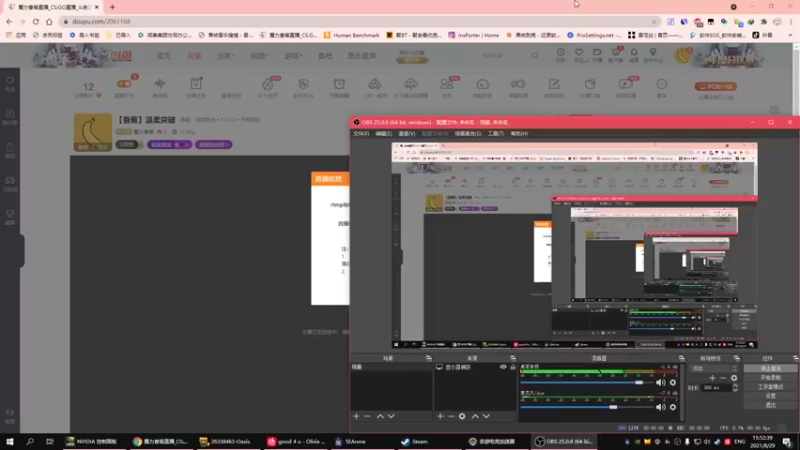Mute the mic/Aux speaker icon
Viewport: 800px width, 450px height.
click(x=661, y=407)
